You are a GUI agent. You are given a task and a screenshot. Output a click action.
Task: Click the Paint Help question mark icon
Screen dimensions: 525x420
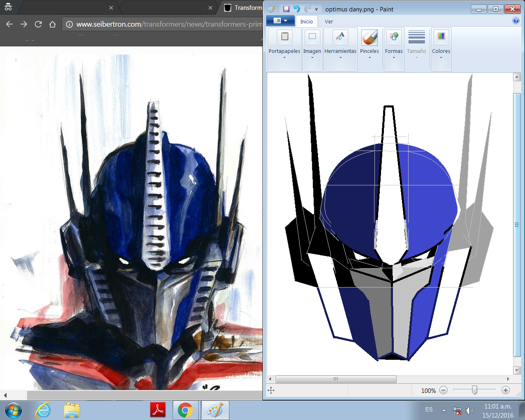coord(516,21)
